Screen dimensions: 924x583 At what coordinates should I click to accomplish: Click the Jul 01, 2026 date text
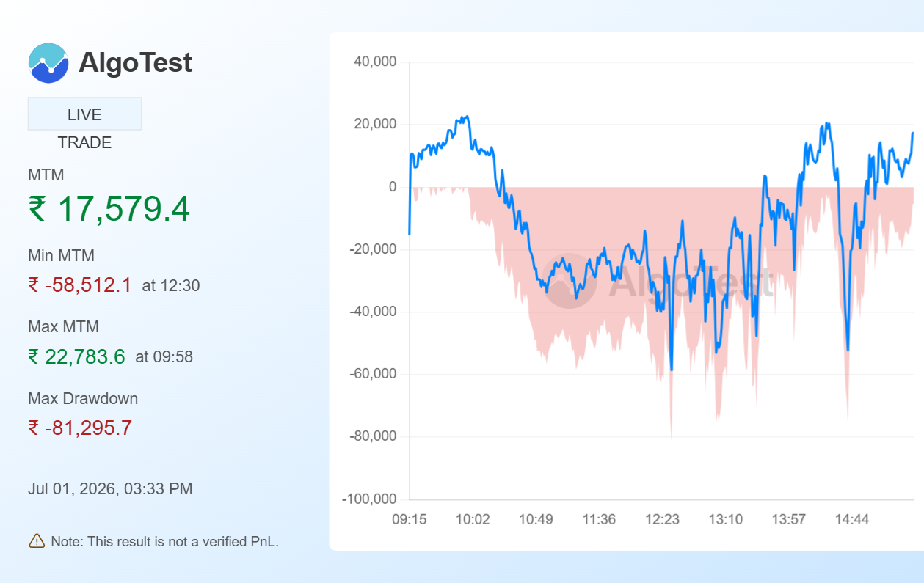(x=110, y=489)
